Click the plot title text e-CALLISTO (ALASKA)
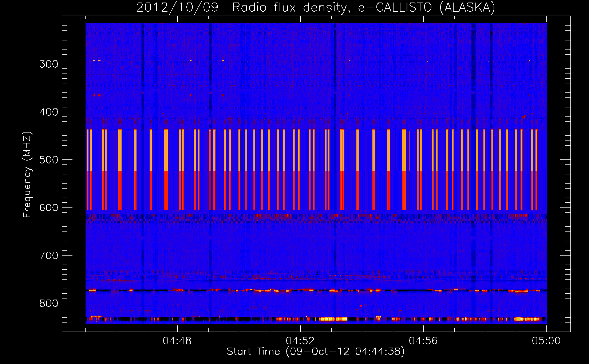The width and height of the screenshot is (589, 364). point(426,8)
